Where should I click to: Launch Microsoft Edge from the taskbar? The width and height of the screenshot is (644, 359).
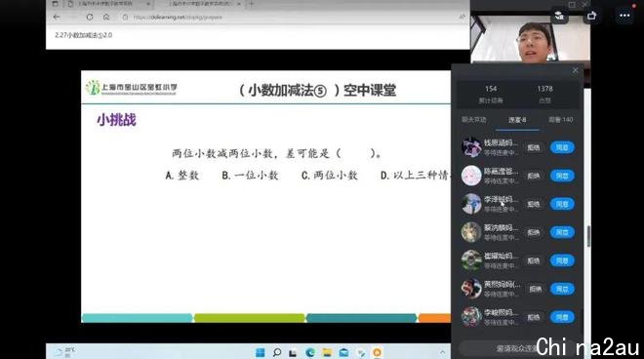tap(310, 352)
